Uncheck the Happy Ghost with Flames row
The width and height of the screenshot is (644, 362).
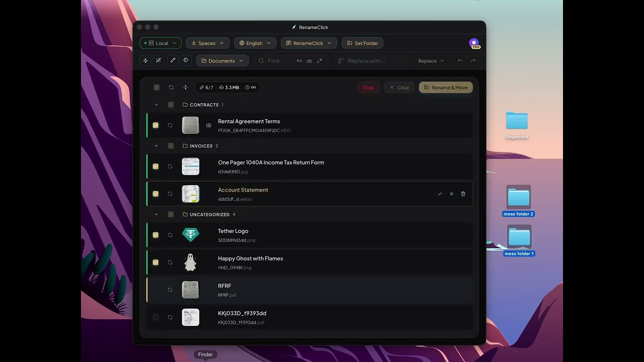click(155, 262)
